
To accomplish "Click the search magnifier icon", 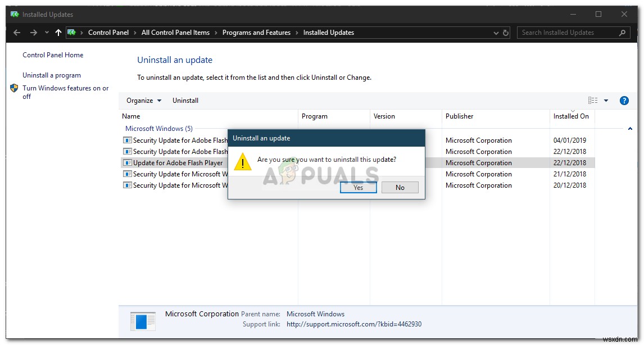I will coord(622,33).
